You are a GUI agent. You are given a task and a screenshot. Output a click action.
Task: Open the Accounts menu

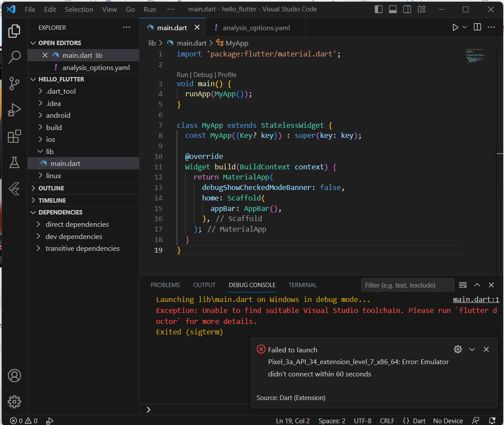pos(14,376)
